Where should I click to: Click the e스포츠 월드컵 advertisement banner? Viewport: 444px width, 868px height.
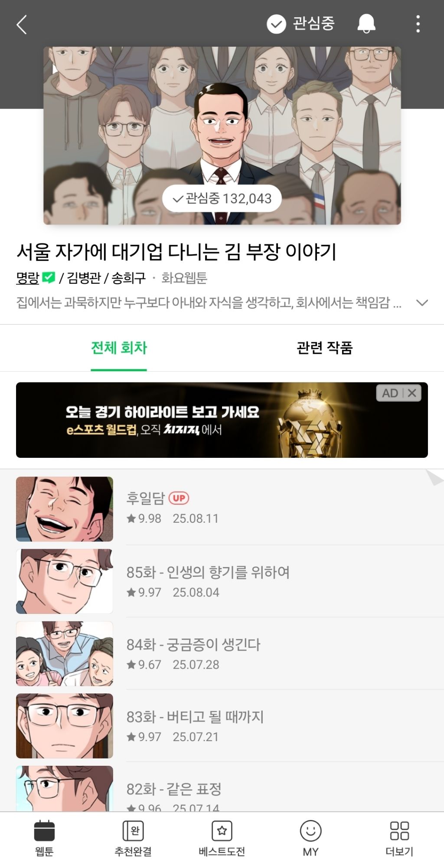pos(222,420)
